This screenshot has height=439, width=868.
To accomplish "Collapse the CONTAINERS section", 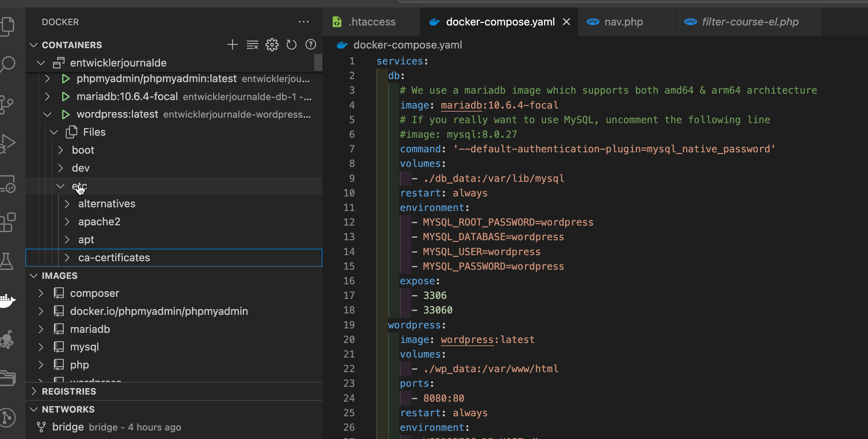I will [x=34, y=45].
